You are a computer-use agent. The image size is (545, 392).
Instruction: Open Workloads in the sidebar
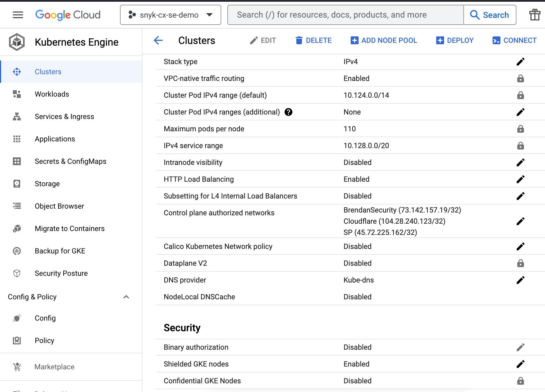click(52, 94)
